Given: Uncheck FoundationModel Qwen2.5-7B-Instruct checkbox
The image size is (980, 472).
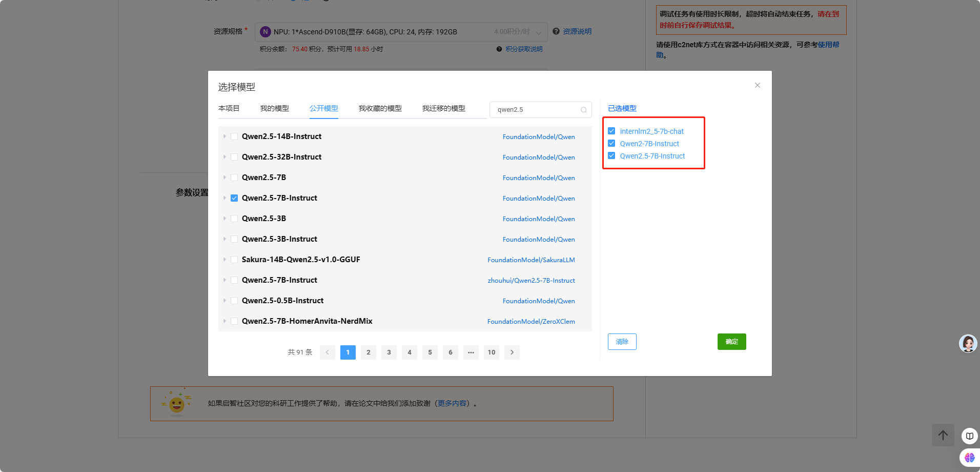Looking at the screenshot, I should click(x=234, y=198).
